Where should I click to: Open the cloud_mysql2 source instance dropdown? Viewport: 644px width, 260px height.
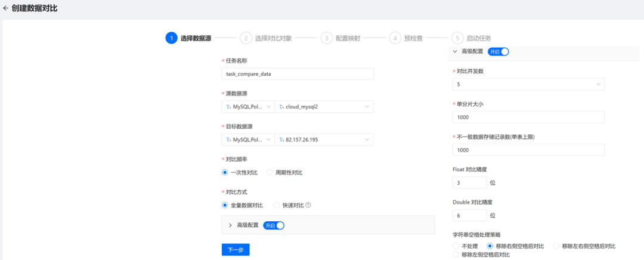point(324,107)
